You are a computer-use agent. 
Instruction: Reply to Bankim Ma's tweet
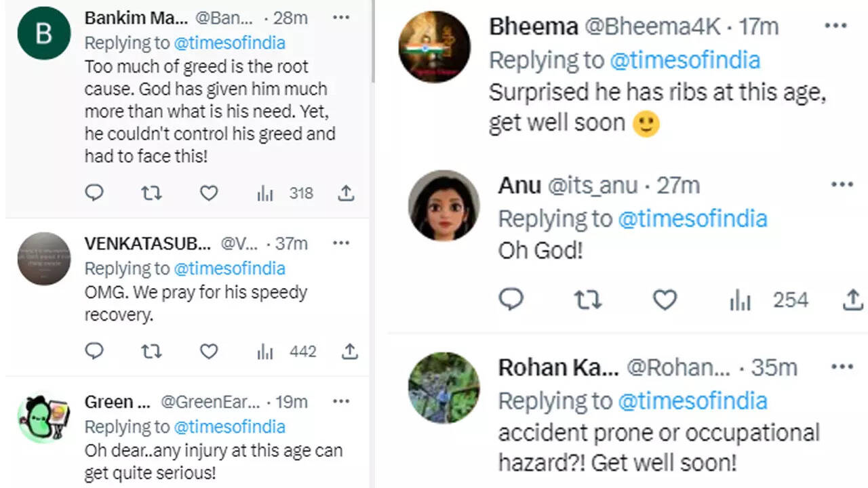pos(94,193)
